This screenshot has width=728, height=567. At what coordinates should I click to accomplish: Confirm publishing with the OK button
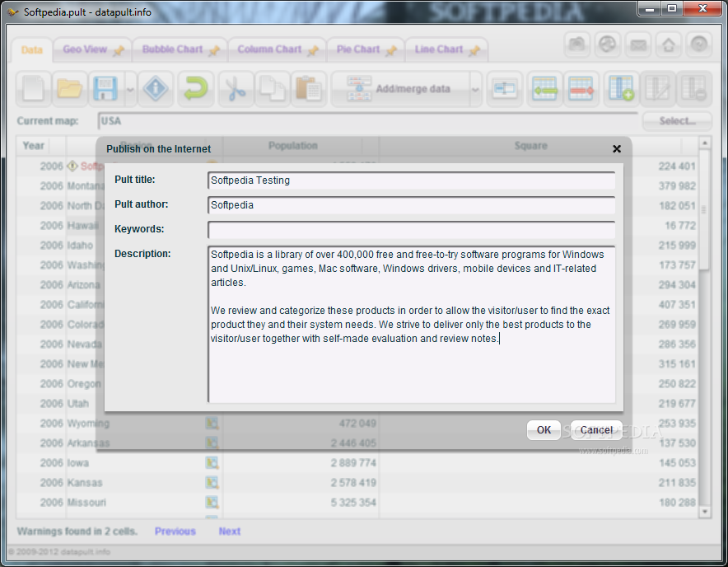tap(544, 430)
